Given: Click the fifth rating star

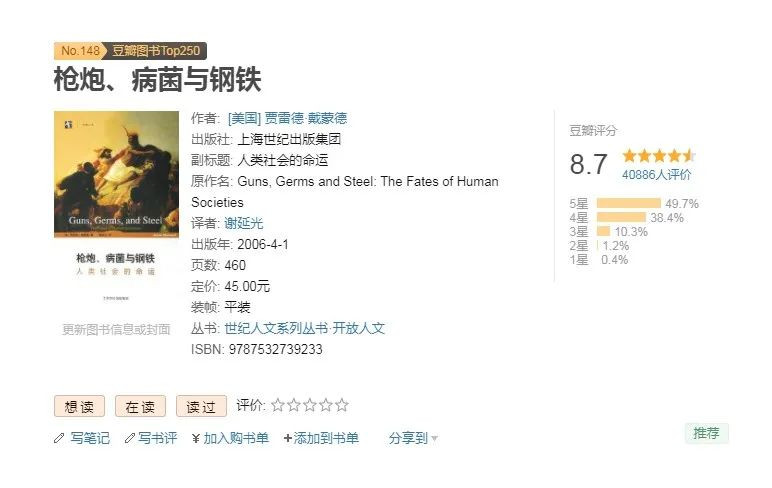Looking at the screenshot, I should click(x=342, y=405).
